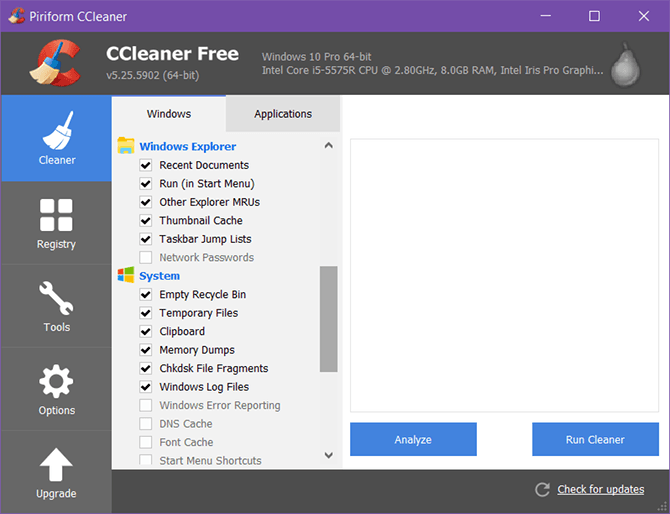Click the empty results panel

click(x=504, y=275)
